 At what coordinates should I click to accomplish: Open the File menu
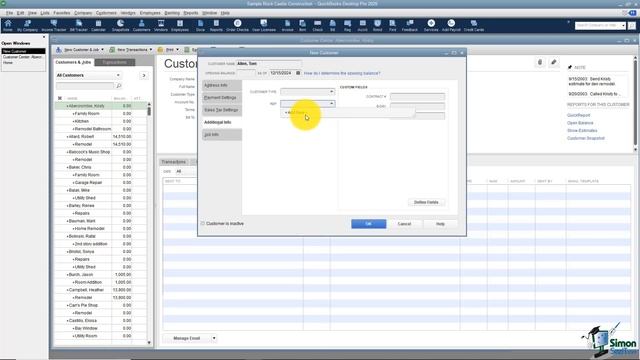9,13
